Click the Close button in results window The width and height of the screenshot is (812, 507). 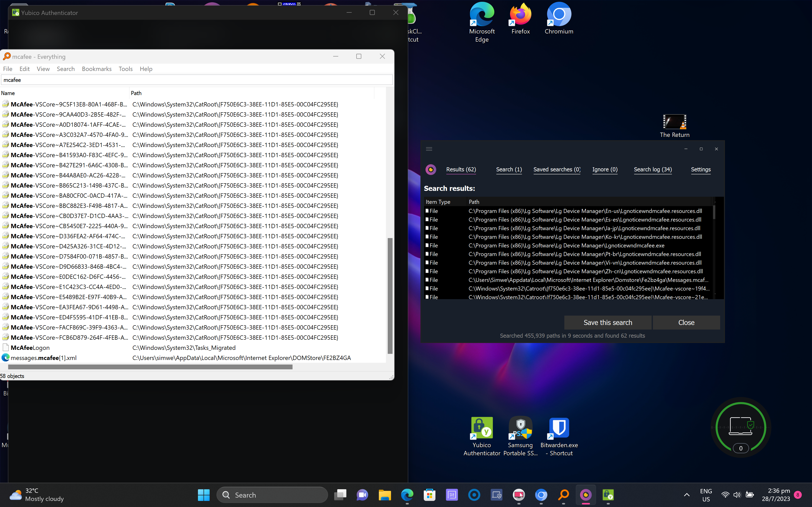686,322
